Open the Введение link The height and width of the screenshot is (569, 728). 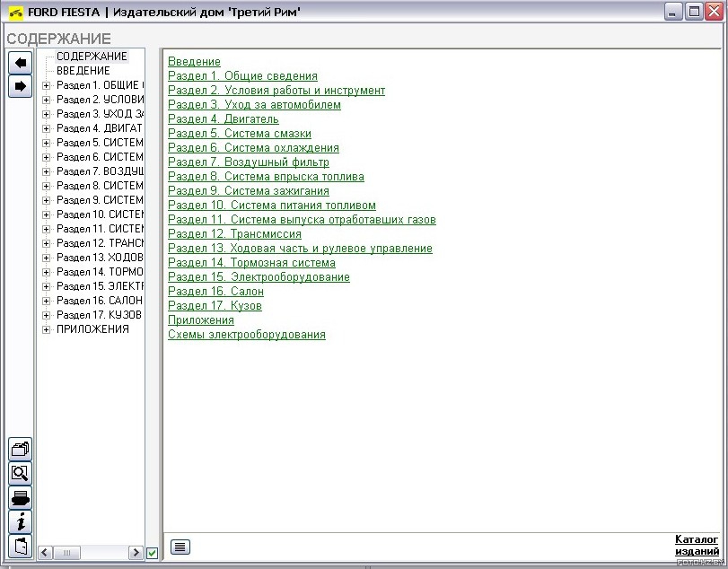tap(194, 62)
